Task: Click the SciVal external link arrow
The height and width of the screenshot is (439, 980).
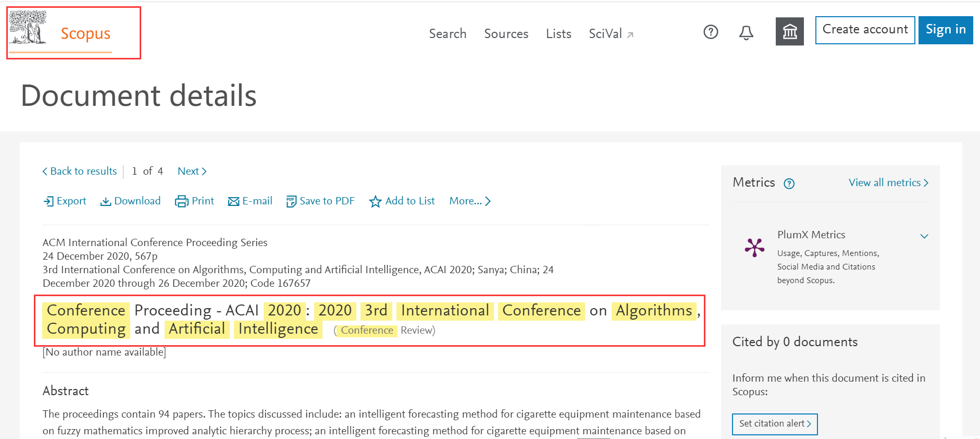Action: coord(630,35)
